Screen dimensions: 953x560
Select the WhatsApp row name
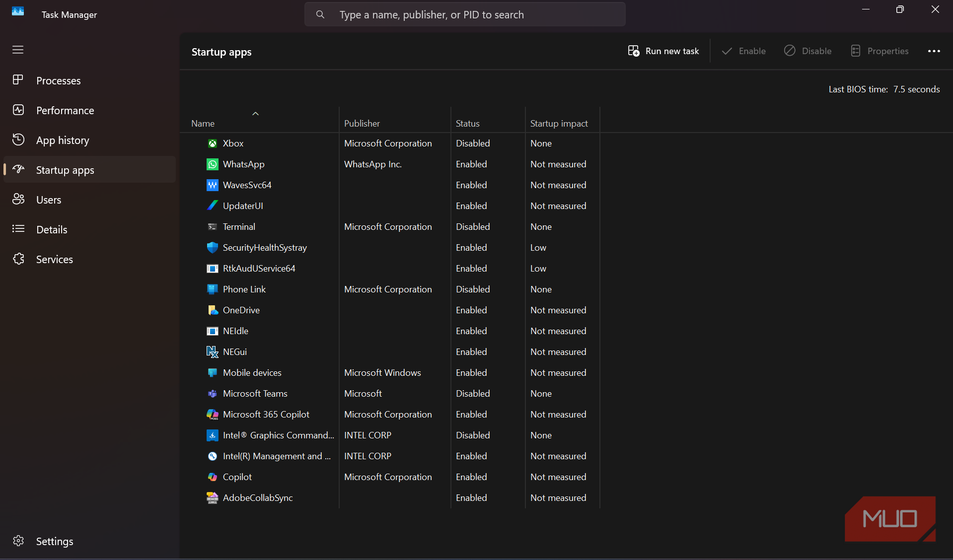tap(244, 164)
